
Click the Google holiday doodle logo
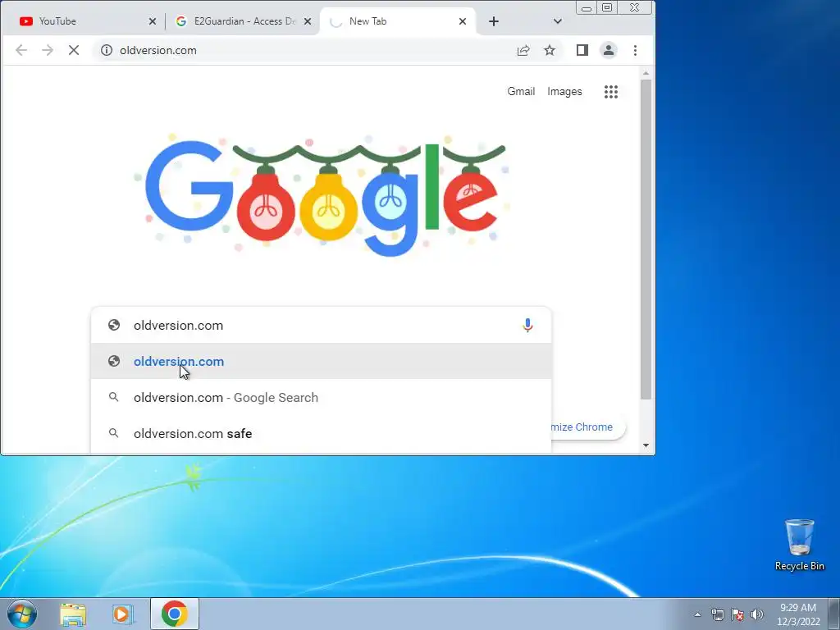point(321,195)
